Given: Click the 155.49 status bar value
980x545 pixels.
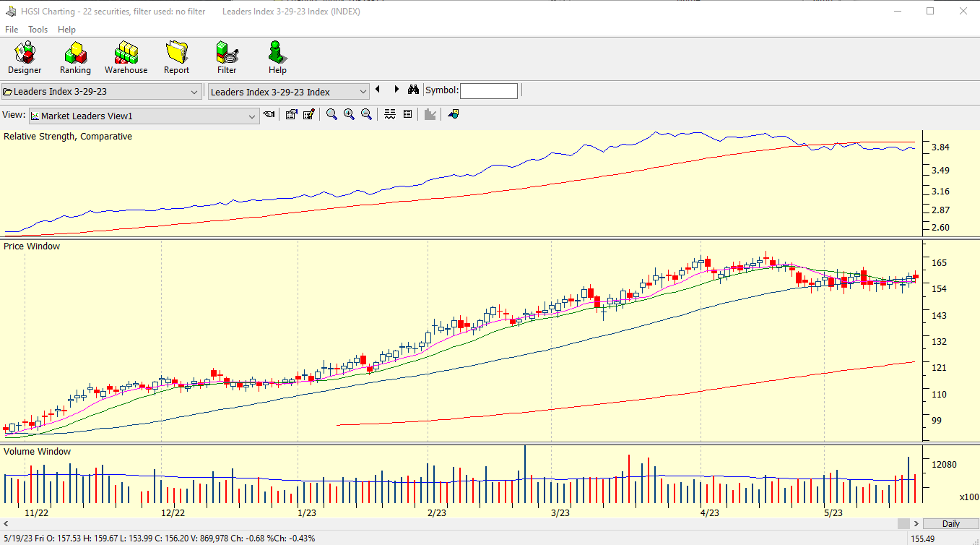Looking at the screenshot, I should point(923,538).
